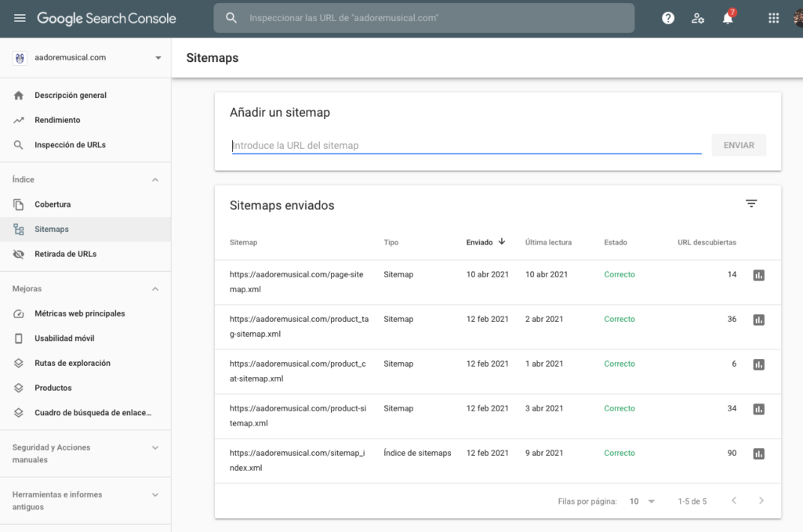The height and width of the screenshot is (532, 803).
Task: Click the ENVIAR button
Action: (x=739, y=145)
